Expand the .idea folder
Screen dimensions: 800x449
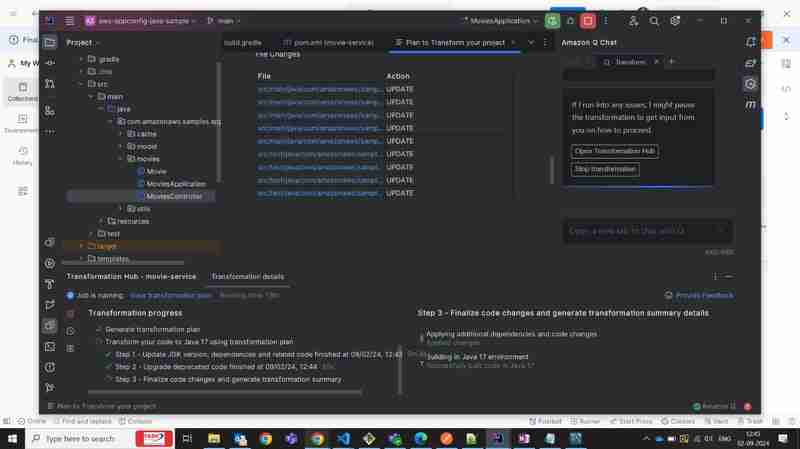(x=81, y=72)
